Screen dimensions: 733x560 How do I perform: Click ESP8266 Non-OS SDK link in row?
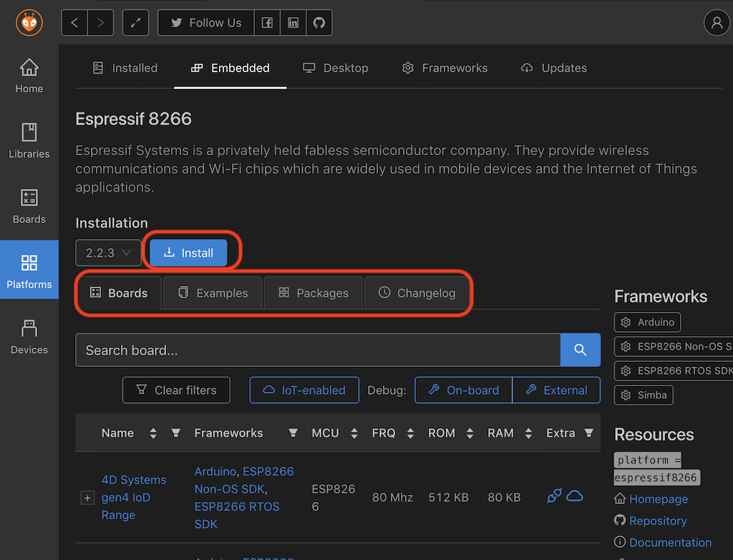244,480
